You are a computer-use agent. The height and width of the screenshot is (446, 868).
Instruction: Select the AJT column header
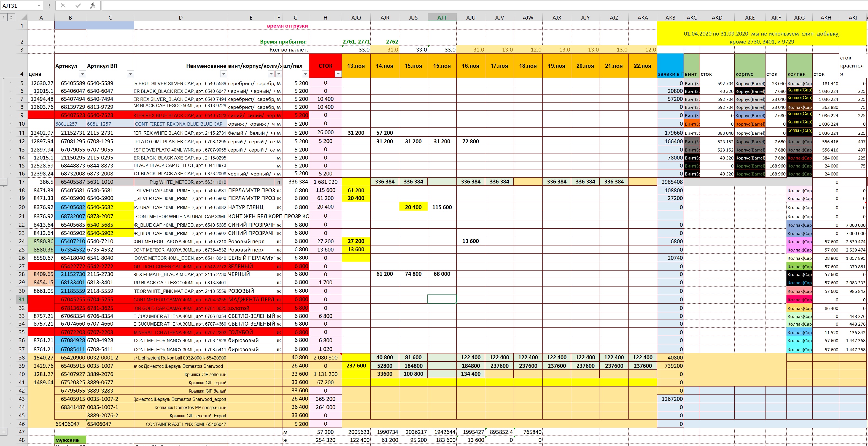[x=442, y=17]
